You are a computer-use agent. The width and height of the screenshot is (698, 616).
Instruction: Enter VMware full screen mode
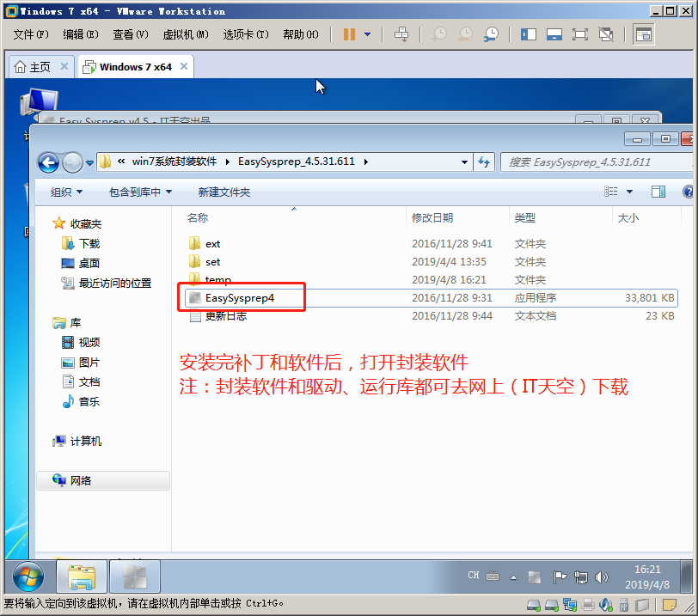point(580,34)
